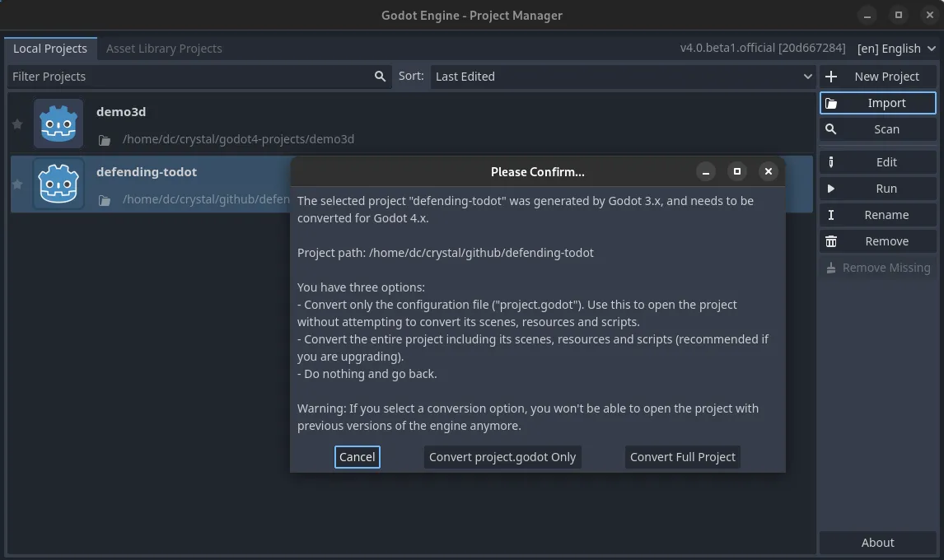Viewport: 944px width, 560px height.
Task: Switch to the Asset Library Projects tab
Action: (x=164, y=48)
